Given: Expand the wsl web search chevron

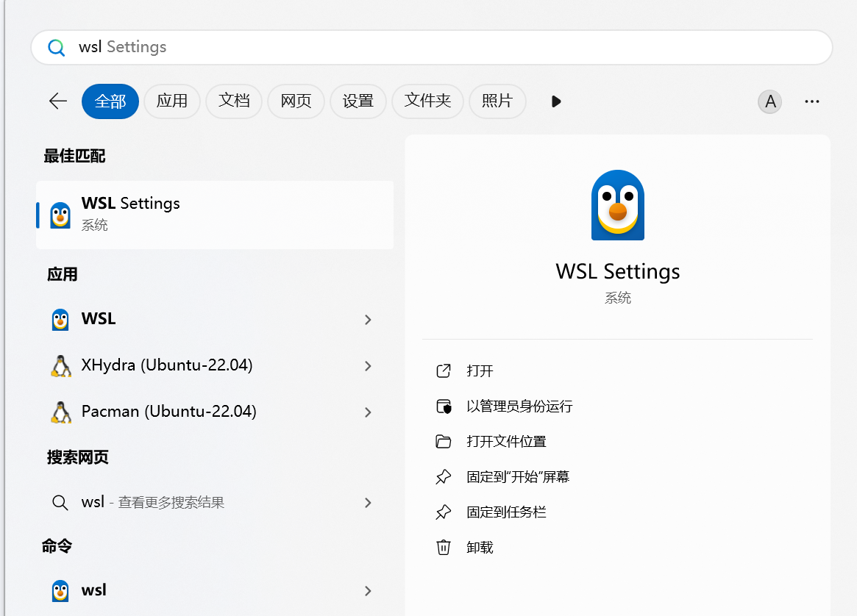Looking at the screenshot, I should [368, 504].
